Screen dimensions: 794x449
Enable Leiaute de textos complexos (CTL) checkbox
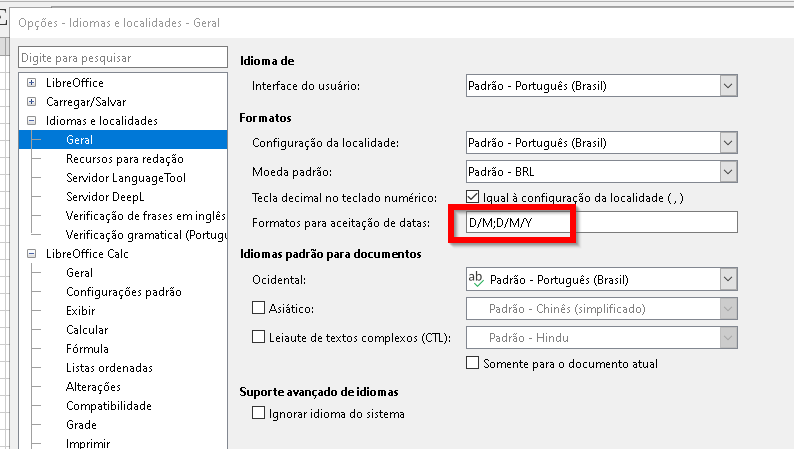[259, 337]
